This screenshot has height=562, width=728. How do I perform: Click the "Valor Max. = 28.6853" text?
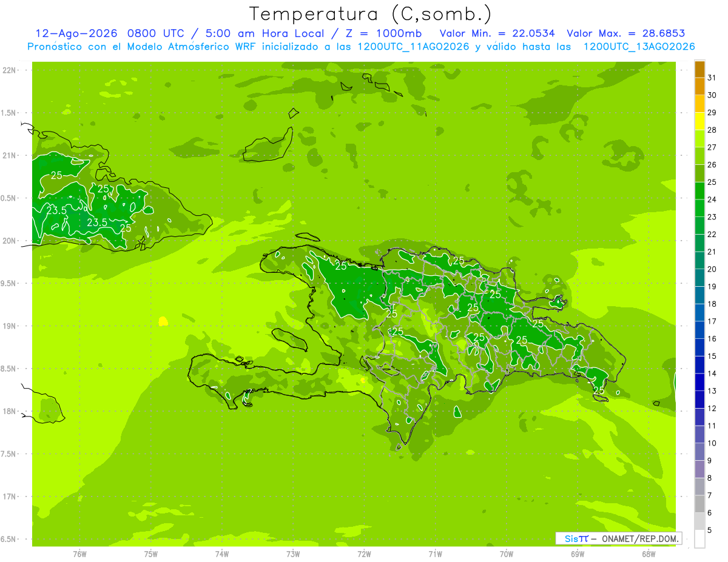[626, 33]
